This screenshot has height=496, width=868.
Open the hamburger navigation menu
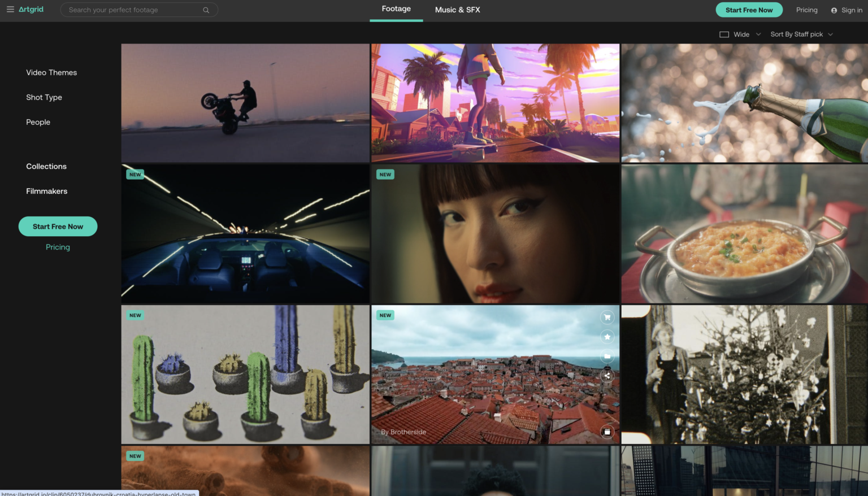(10, 9)
